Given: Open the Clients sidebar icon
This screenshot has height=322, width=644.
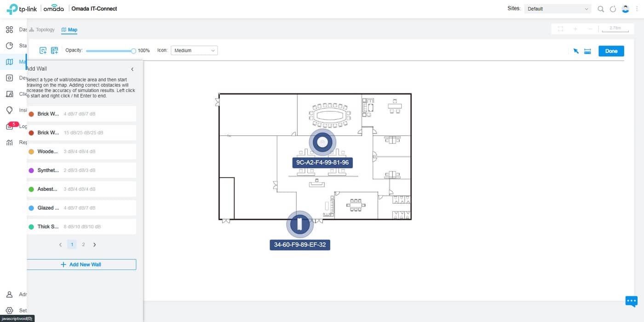Looking at the screenshot, I should [9, 94].
